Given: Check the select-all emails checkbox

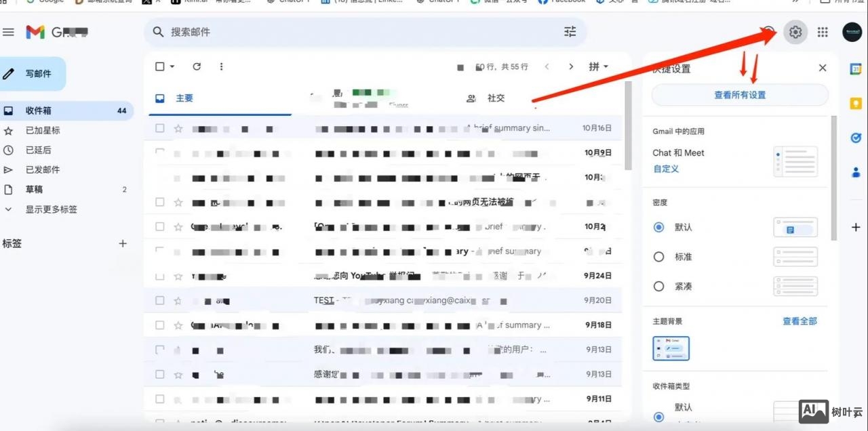Looking at the screenshot, I should pyautogui.click(x=159, y=66).
